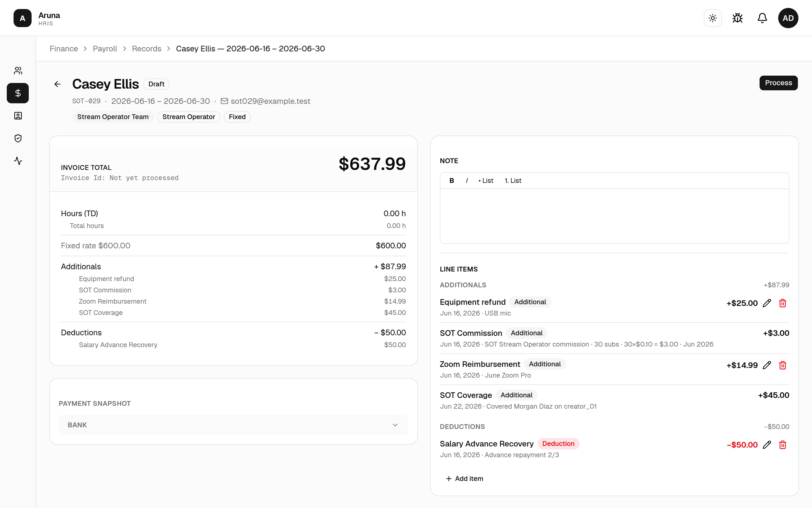Delete the Equipment refund line item
The width and height of the screenshot is (812, 508).
(x=783, y=303)
